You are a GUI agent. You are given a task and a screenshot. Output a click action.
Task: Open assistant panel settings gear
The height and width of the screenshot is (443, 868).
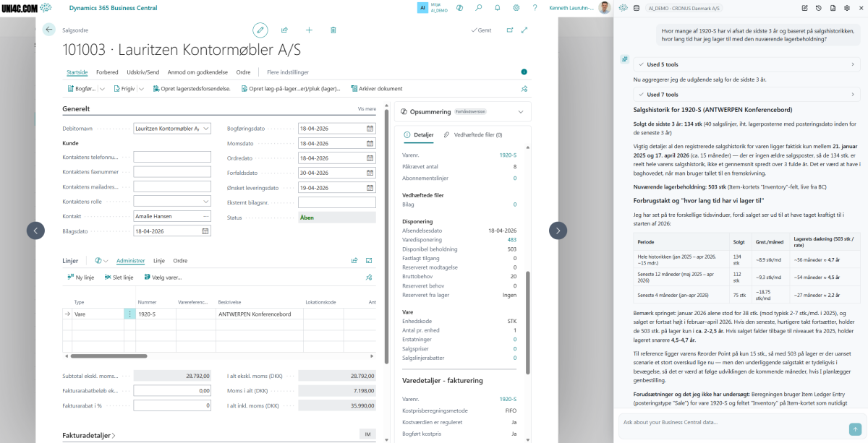(846, 8)
